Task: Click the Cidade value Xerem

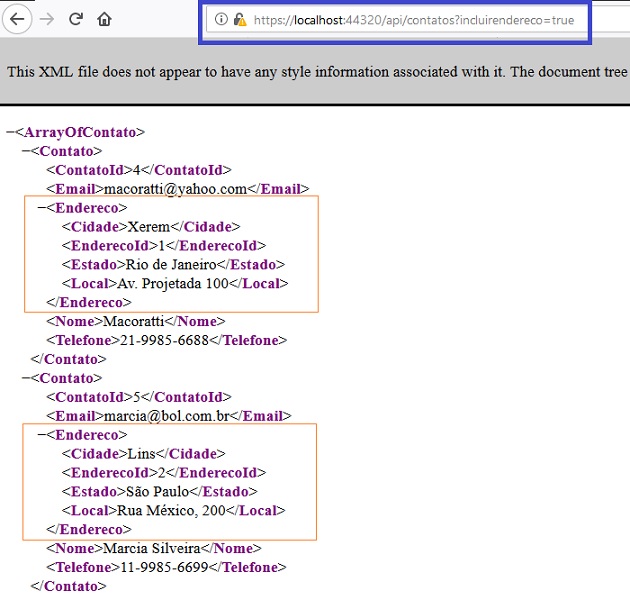Action: click(149, 227)
